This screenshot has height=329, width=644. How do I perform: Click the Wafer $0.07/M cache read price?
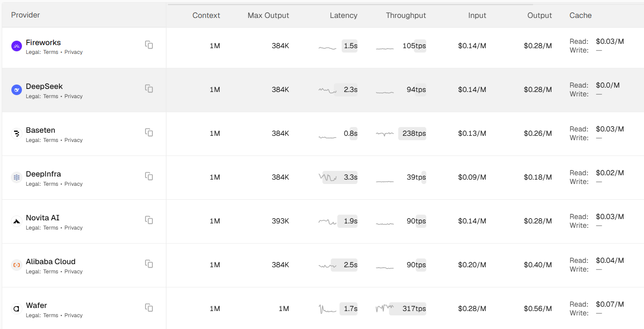[610, 304]
